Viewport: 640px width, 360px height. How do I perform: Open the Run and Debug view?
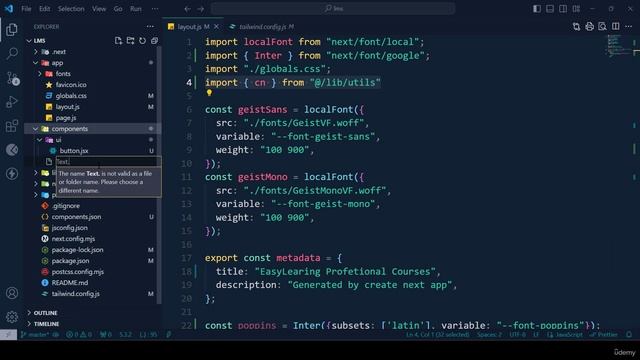[12, 102]
